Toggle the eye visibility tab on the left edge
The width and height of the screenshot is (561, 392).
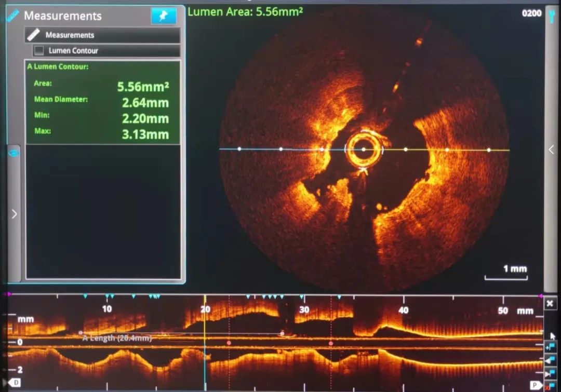(14, 153)
